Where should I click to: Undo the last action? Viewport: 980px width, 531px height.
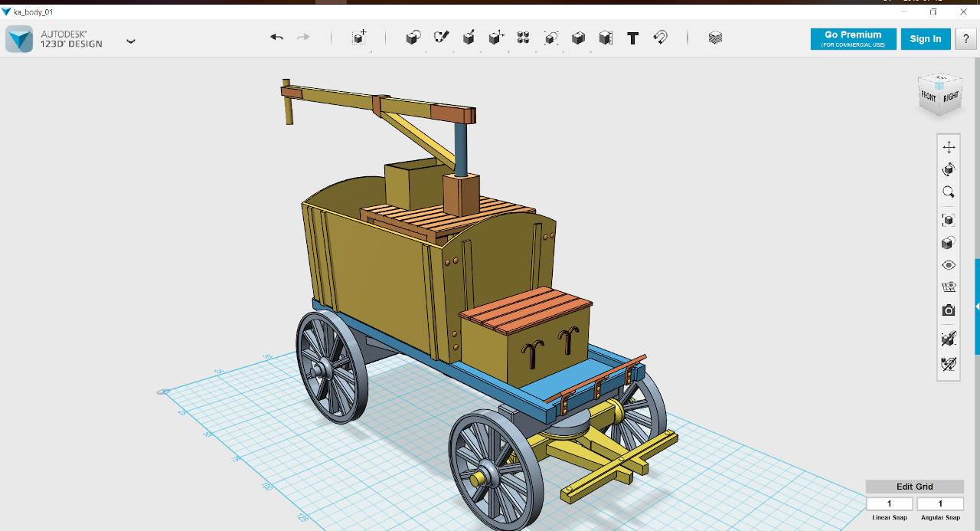coord(276,38)
